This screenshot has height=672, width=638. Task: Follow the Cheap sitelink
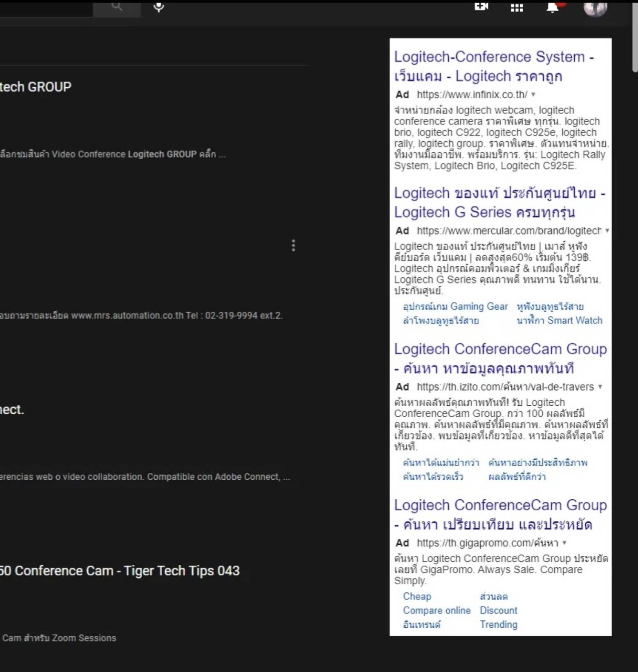pyautogui.click(x=417, y=597)
